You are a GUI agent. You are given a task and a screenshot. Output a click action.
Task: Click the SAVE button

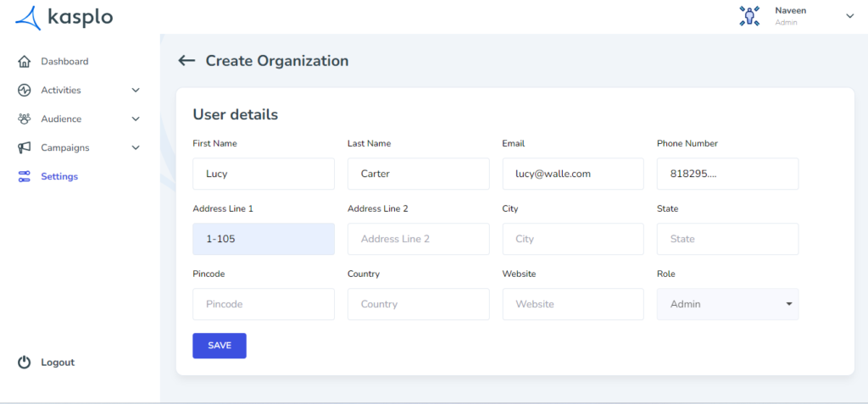pos(220,346)
